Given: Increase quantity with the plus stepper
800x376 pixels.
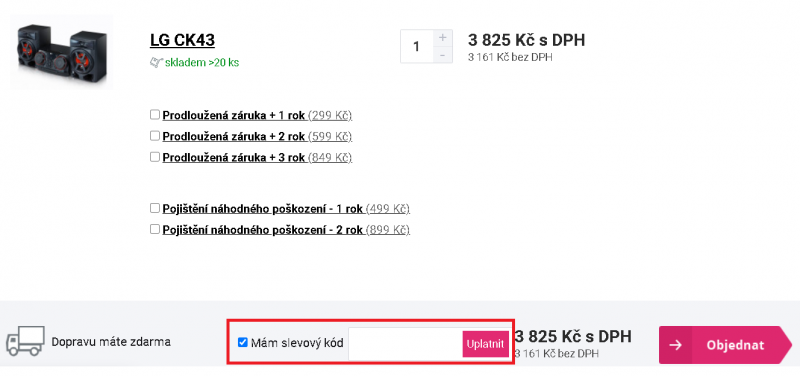Looking at the screenshot, I should point(442,38).
